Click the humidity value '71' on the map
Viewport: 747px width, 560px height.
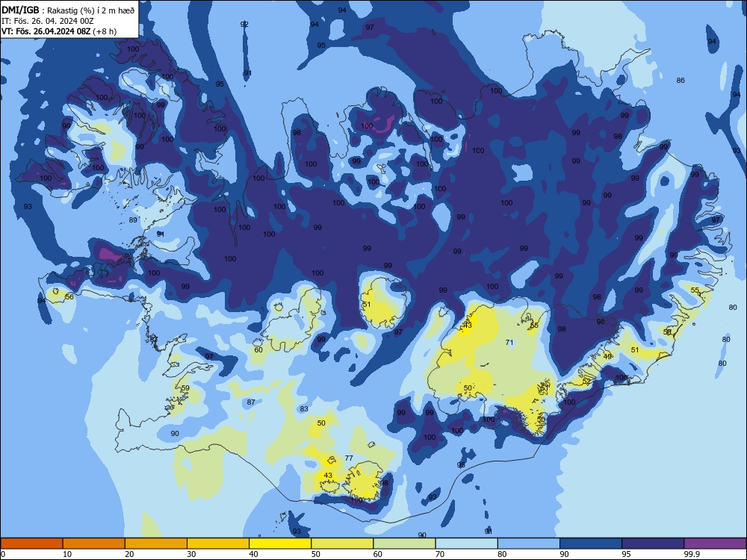509,343
